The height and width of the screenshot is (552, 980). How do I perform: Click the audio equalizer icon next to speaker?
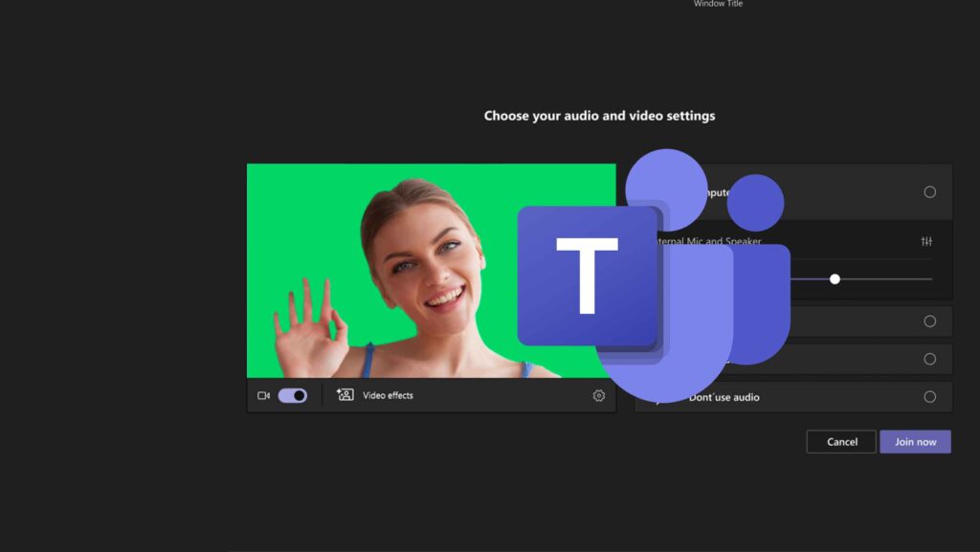tap(926, 241)
